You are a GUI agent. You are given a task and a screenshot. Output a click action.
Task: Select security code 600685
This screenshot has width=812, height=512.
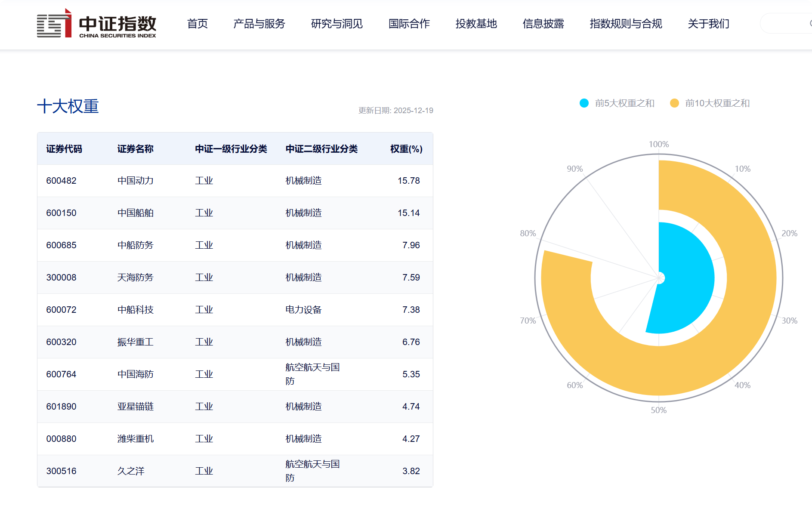click(x=62, y=245)
